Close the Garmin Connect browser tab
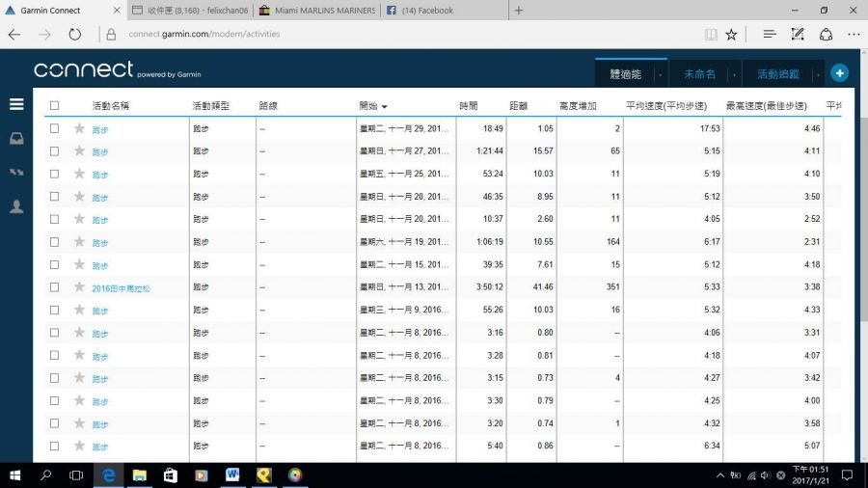This screenshot has height=488, width=868. 117,10
